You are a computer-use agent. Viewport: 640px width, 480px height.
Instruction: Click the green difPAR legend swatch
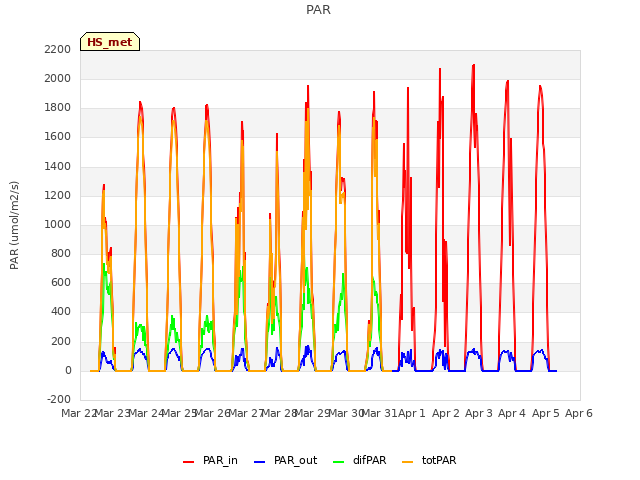[338, 462]
